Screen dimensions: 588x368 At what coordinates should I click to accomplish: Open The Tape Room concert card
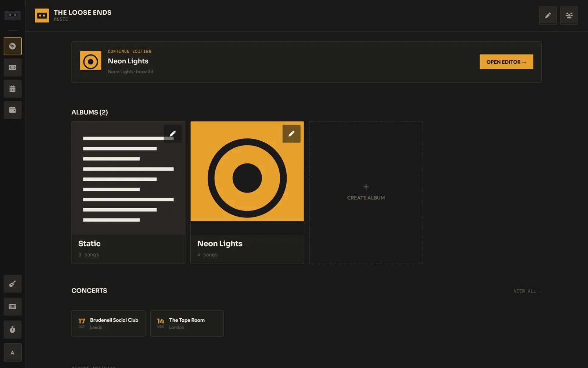187,323
